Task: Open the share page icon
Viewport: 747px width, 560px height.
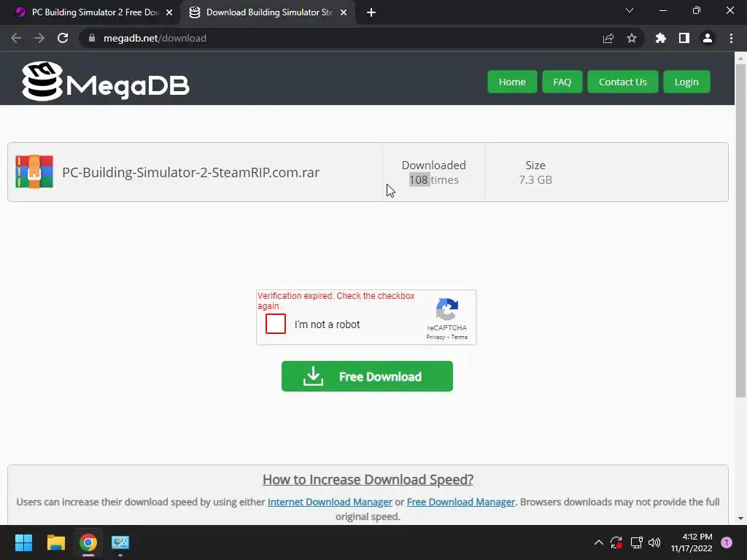Action: [x=608, y=38]
